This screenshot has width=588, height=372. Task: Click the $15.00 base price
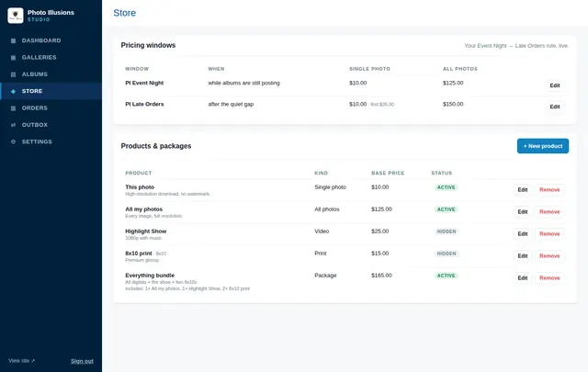tap(379, 254)
